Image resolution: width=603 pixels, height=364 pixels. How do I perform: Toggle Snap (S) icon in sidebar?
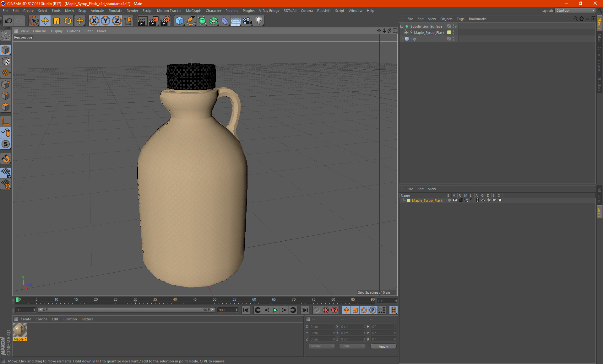pos(6,144)
